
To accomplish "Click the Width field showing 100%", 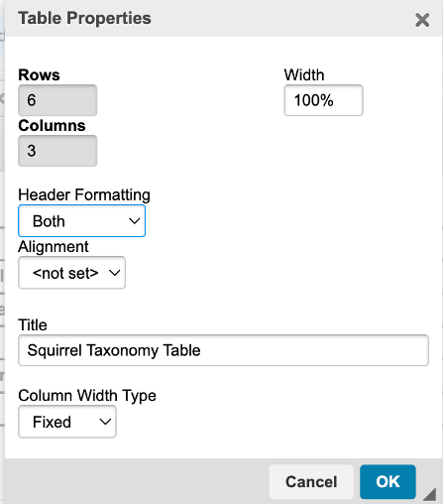I will click(323, 100).
